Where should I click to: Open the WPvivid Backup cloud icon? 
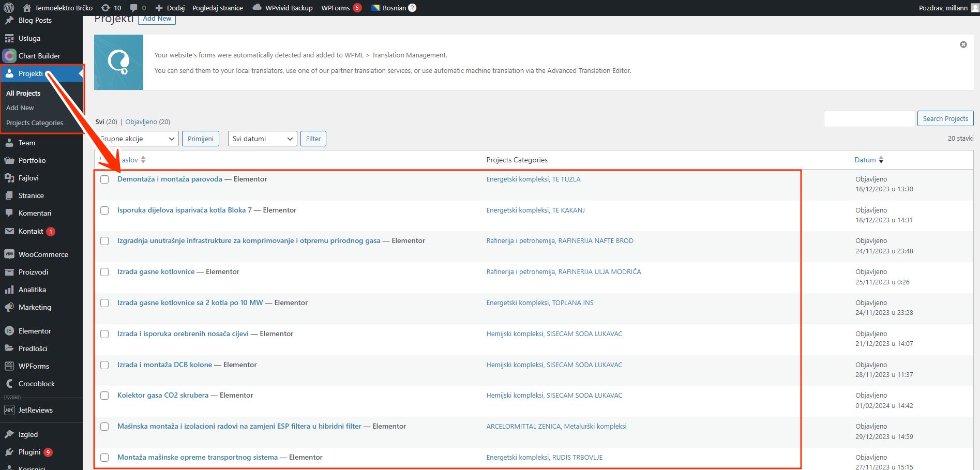point(257,8)
